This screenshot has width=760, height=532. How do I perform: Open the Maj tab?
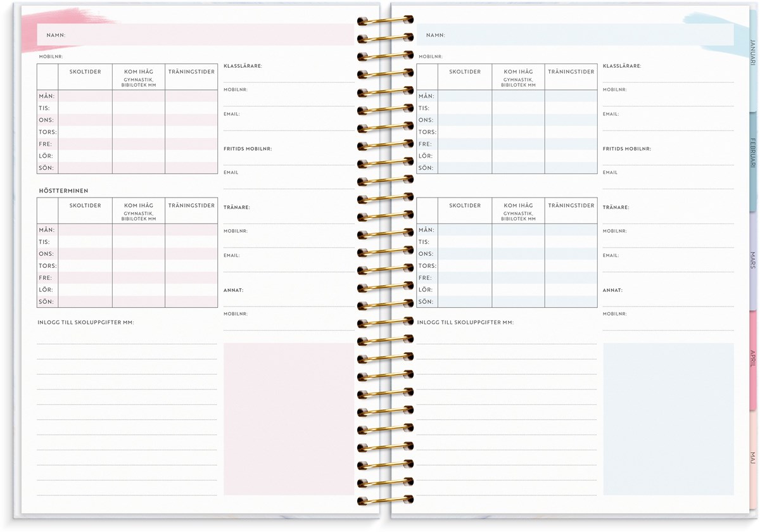[x=752, y=457]
